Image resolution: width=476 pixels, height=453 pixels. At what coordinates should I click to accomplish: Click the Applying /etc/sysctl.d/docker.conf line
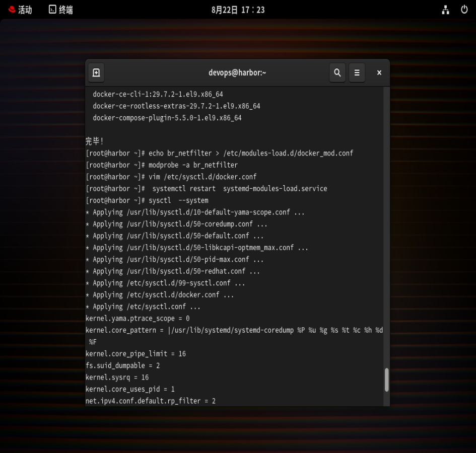click(x=160, y=295)
